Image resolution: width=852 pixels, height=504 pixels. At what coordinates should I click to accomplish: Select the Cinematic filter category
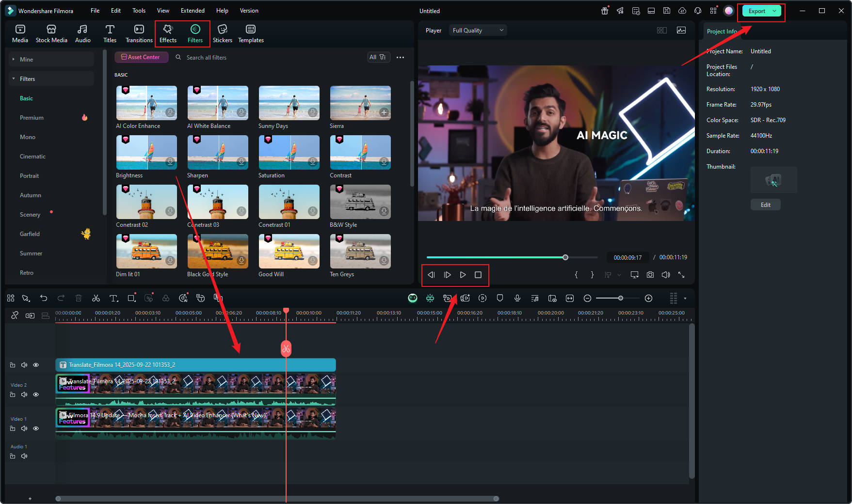coord(32,157)
